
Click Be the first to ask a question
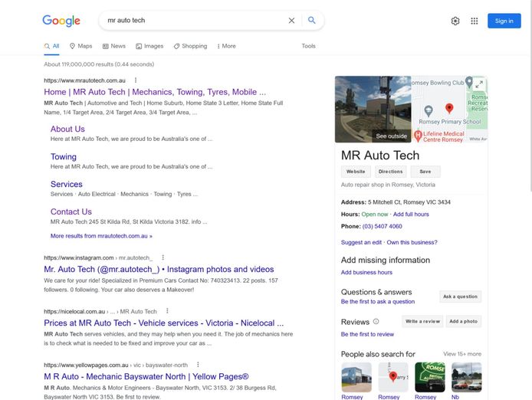pos(378,302)
